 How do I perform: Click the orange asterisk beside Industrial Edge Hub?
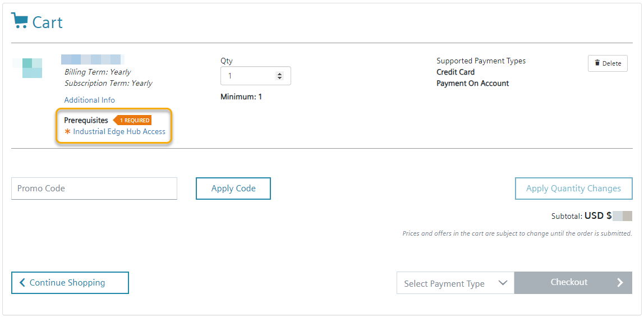click(x=68, y=132)
